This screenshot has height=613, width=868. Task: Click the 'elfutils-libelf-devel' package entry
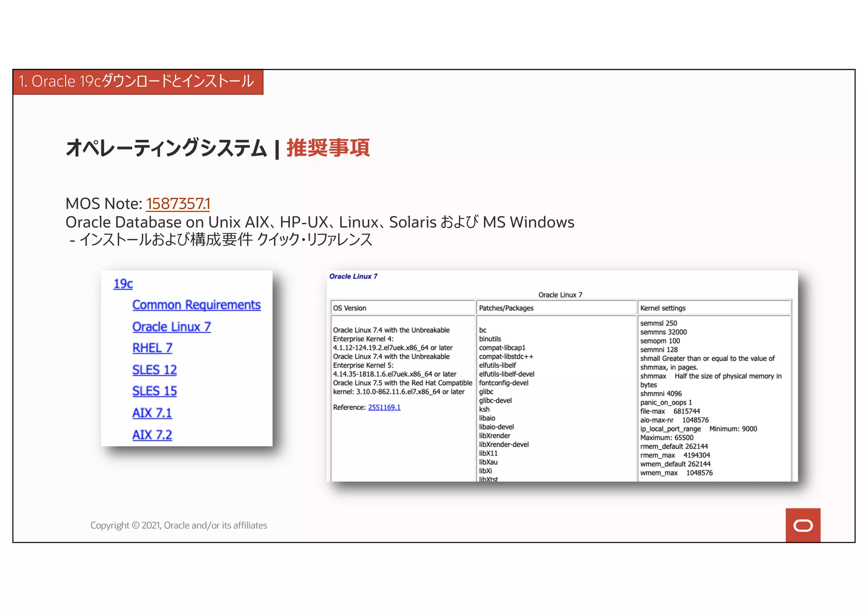[506, 374]
